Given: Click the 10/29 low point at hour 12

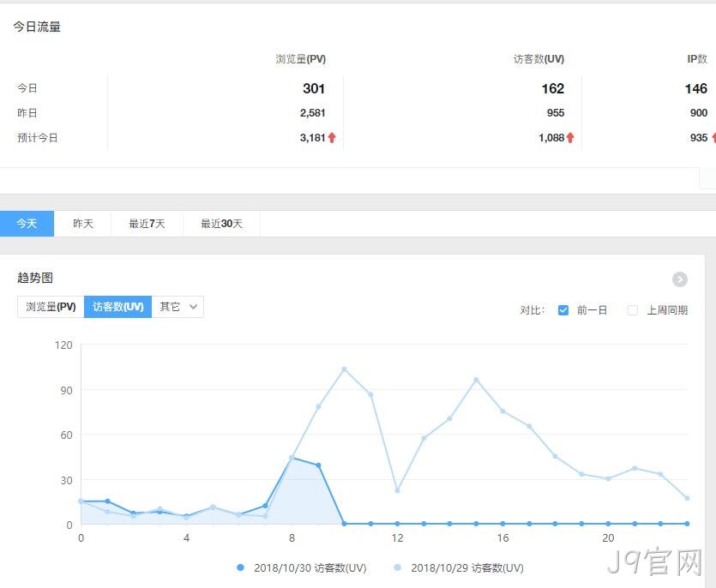Looking at the screenshot, I should coord(397,491).
